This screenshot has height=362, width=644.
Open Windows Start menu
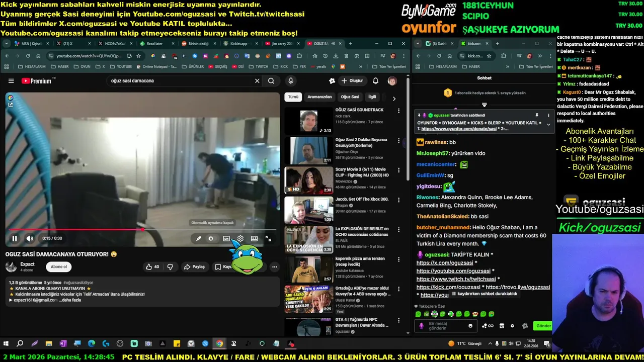click(x=6, y=344)
